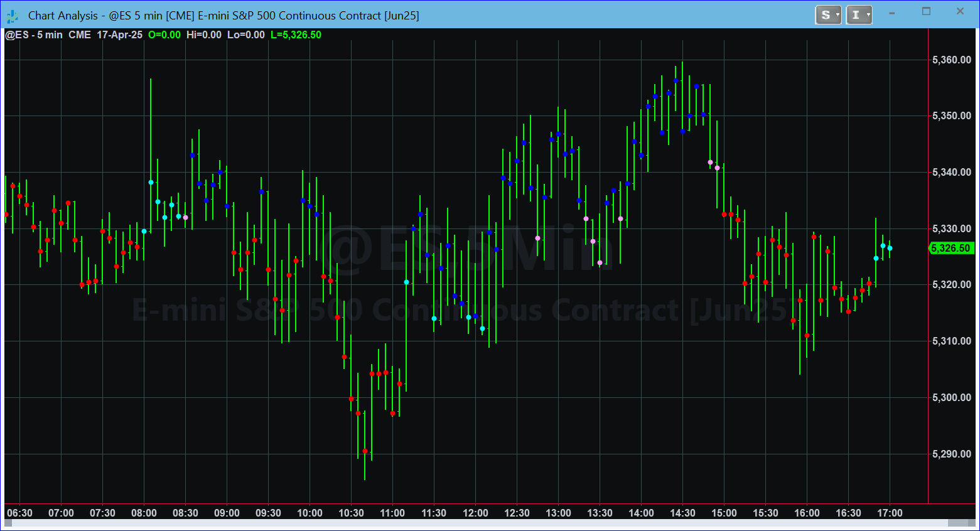
Task: Click the 16:00 time axis label
Action: click(x=807, y=513)
